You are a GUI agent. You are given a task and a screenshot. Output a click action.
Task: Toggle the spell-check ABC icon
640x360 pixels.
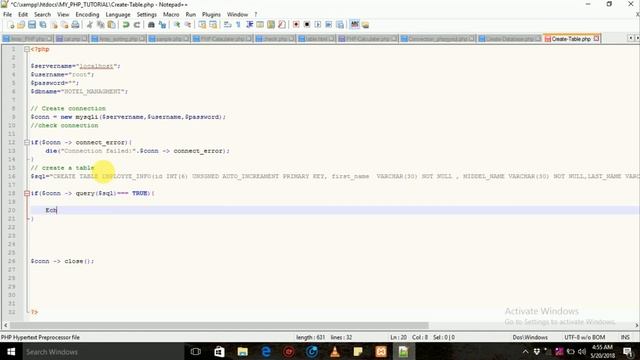[x=355, y=25]
